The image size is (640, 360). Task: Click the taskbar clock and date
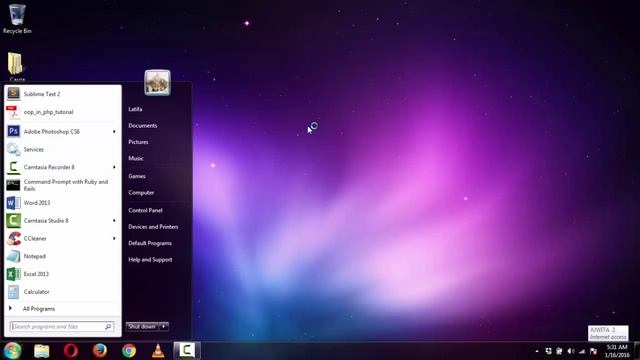coord(617,351)
